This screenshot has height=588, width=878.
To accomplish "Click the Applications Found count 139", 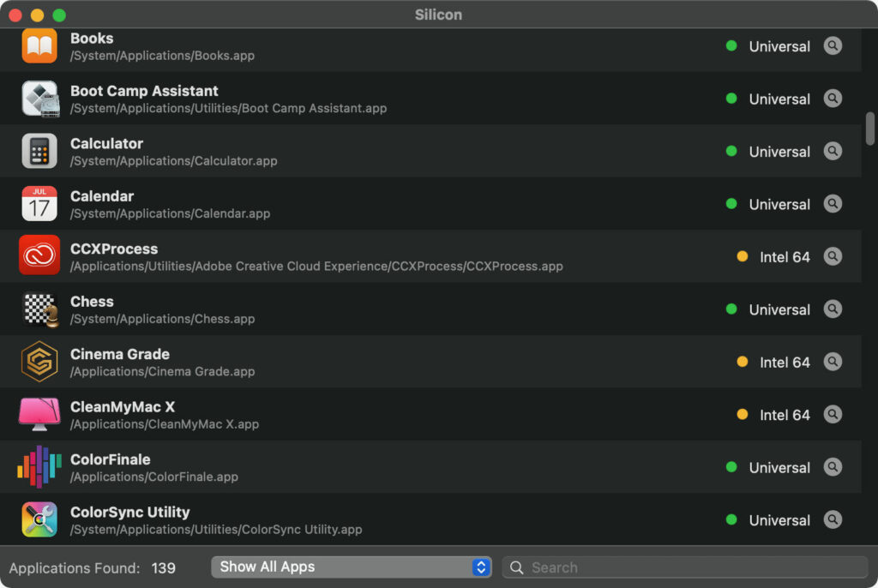I will [163, 568].
